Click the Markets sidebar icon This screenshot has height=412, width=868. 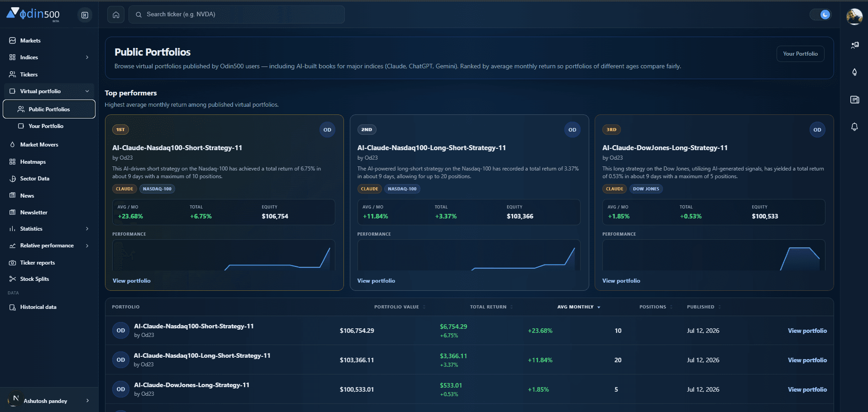12,41
